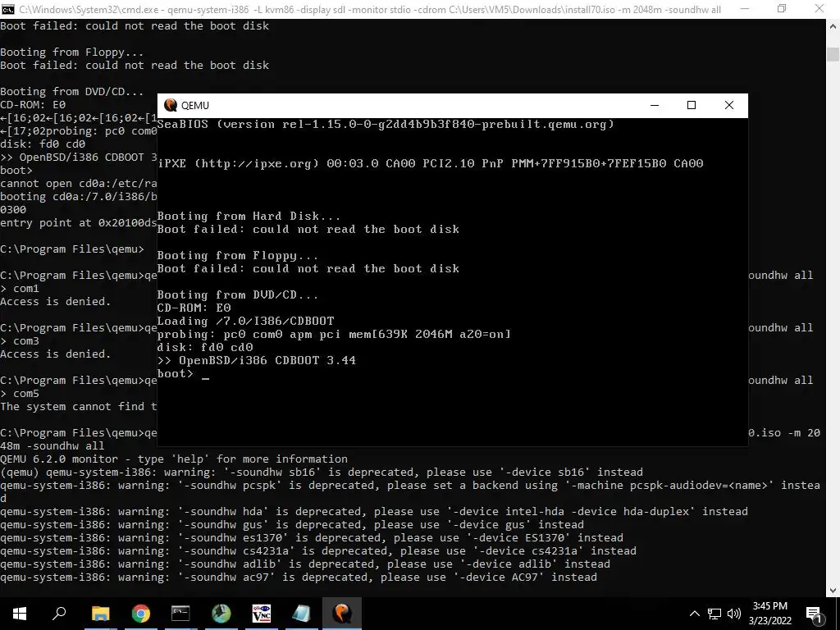Image resolution: width=840 pixels, height=630 pixels.
Task: Switch to the Command Prompt taskbar icon
Action: 180,614
